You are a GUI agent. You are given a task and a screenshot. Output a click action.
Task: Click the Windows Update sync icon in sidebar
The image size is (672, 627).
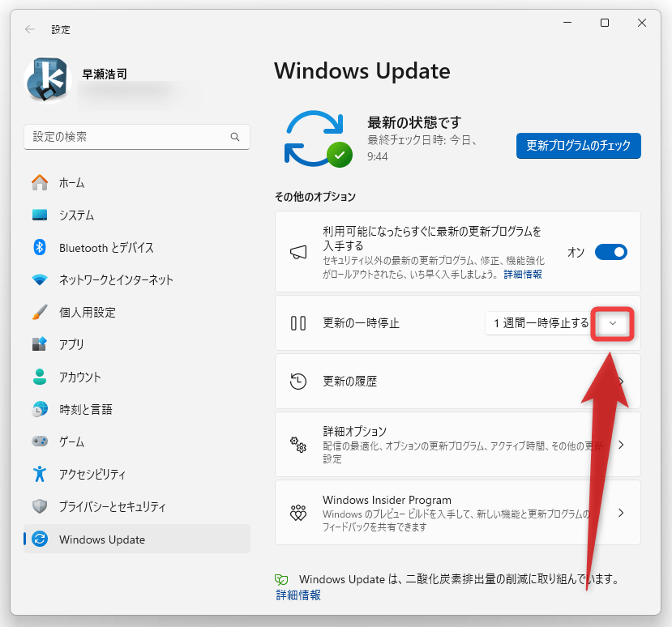coord(40,539)
